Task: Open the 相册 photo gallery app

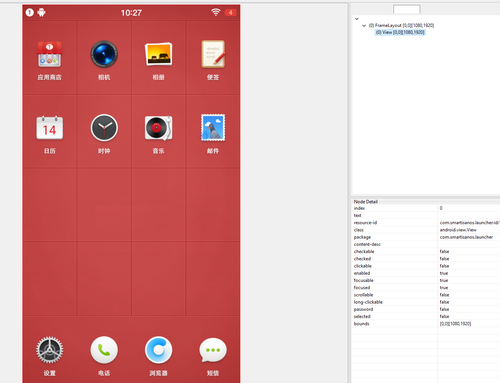Action: 158,54
